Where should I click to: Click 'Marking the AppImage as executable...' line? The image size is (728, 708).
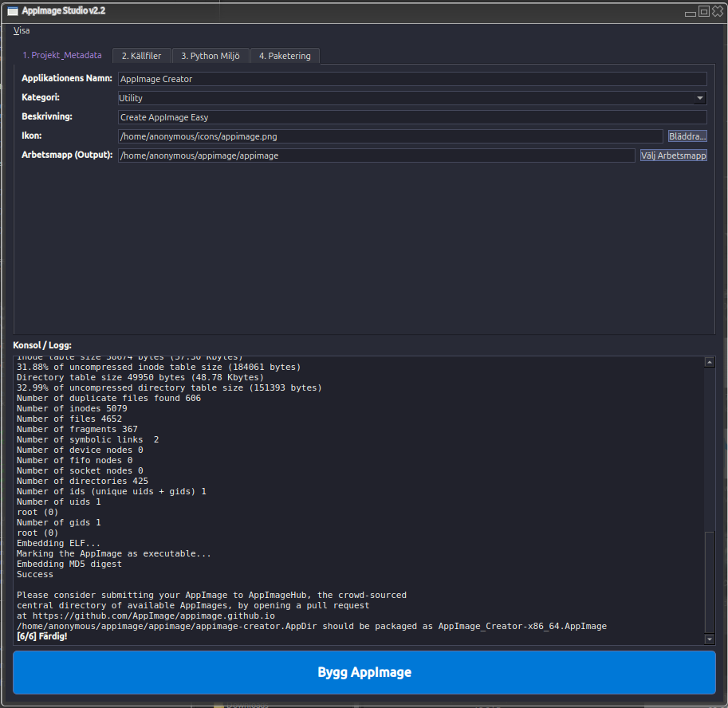pyautogui.click(x=114, y=554)
